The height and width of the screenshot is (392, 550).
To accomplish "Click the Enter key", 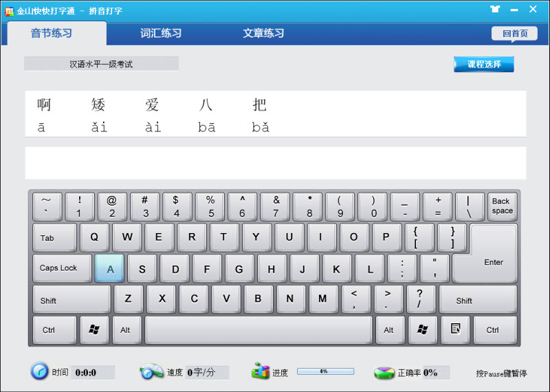I will (x=493, y=262).
